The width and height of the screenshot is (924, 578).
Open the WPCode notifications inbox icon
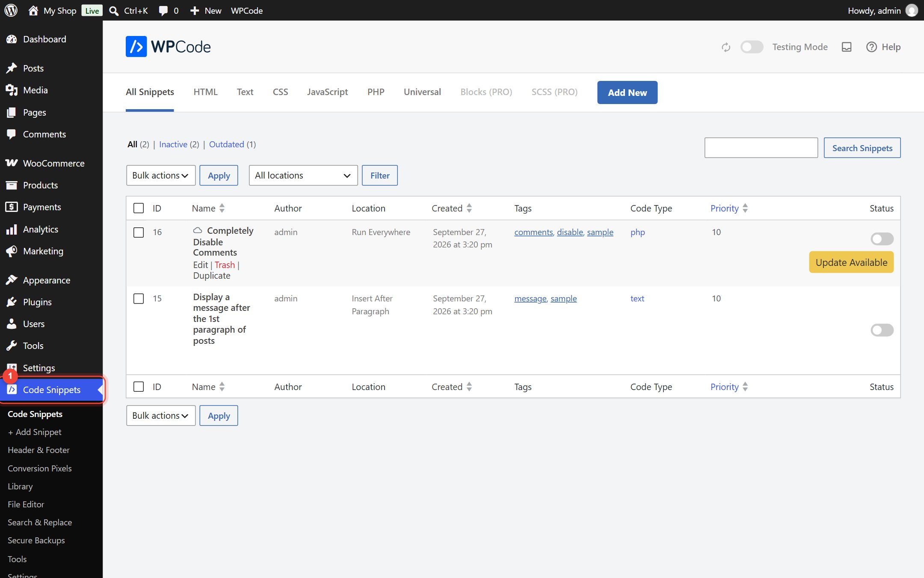tap(847, 47)
